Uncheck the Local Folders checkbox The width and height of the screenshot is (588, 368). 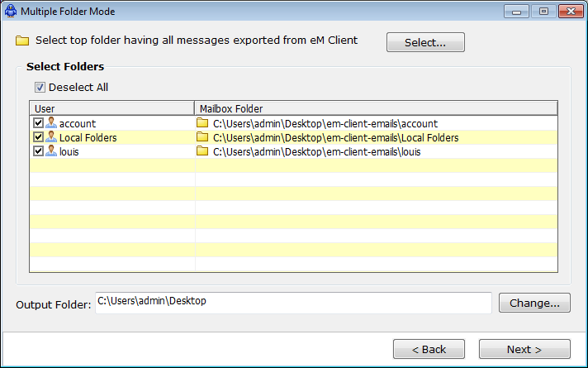click(38, 137)
